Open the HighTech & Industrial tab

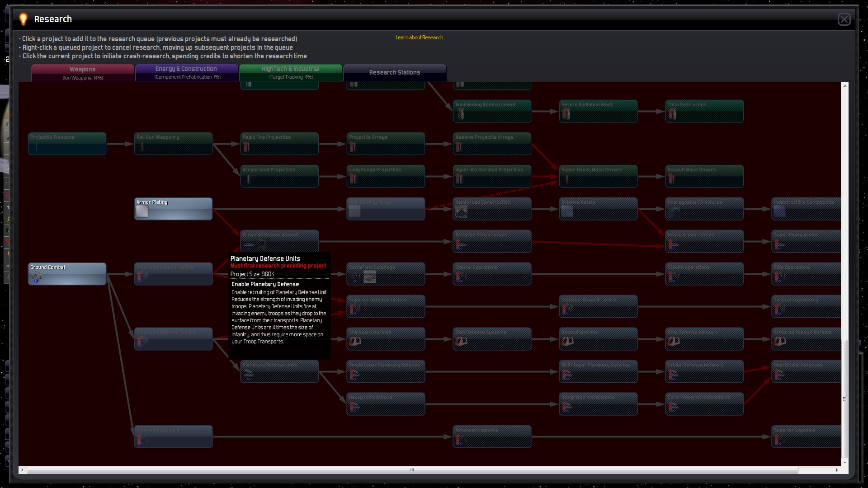290,72
